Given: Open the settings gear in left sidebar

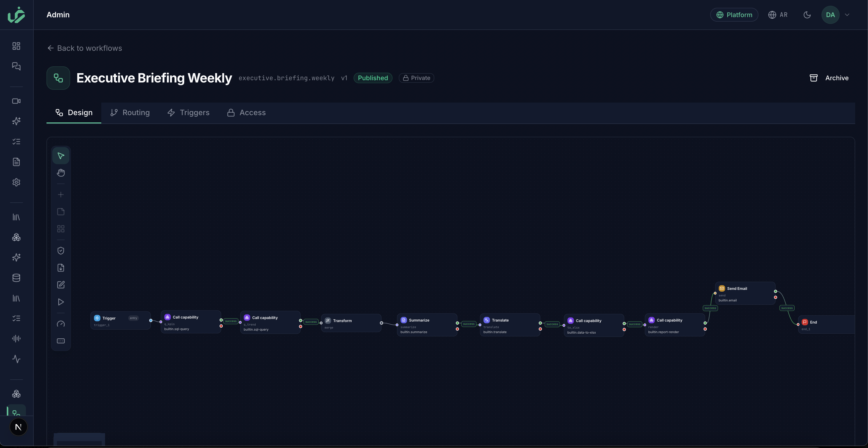Looking at the screenshot, I should pos(16,182).
